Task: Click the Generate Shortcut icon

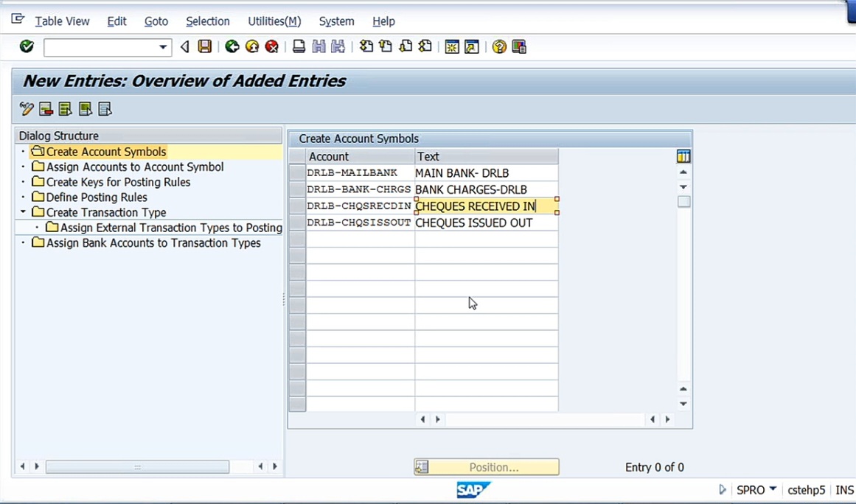Action: (x=472, y=47)
